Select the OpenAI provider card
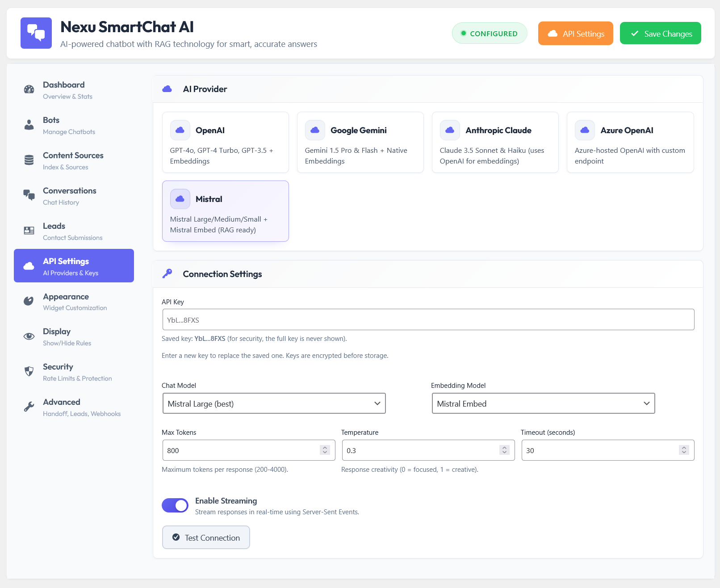 point(226,142)
